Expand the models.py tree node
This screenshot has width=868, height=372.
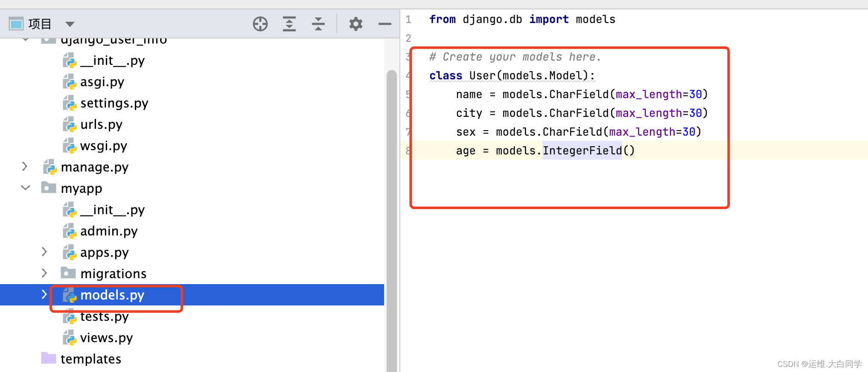pyautogui.click(x=44, y=294)
